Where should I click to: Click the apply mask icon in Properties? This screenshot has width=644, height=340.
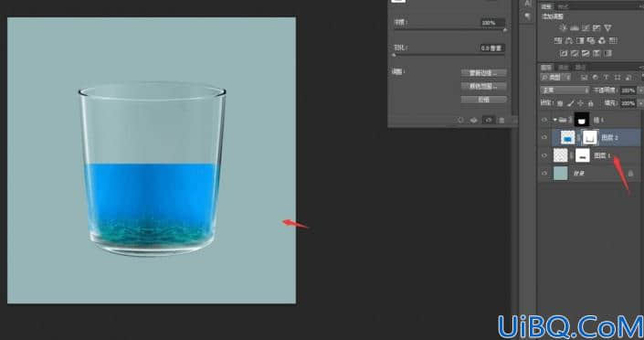point(473,120)
